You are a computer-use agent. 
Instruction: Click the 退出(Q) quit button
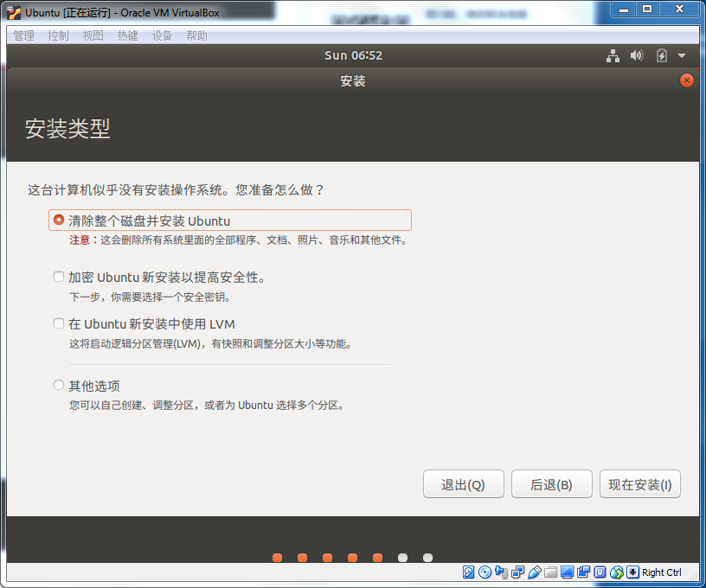(464, 484)
